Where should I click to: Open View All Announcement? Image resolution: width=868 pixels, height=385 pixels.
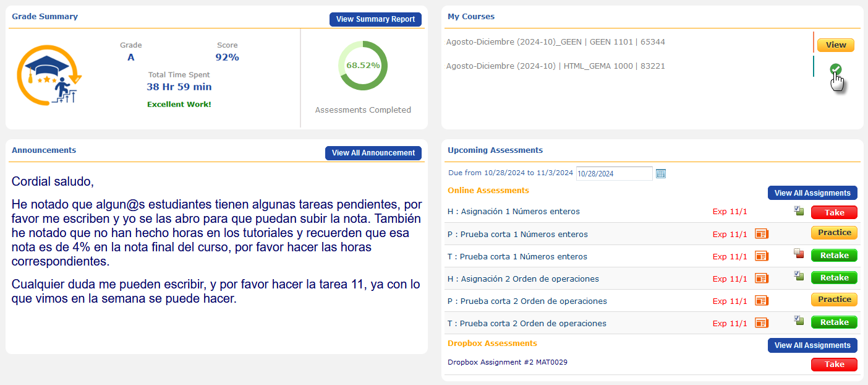[373, 153]
